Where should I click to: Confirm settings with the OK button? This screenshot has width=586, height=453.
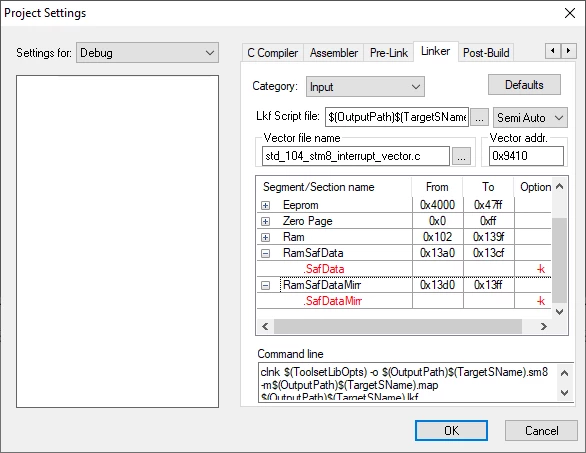[451, 431]
